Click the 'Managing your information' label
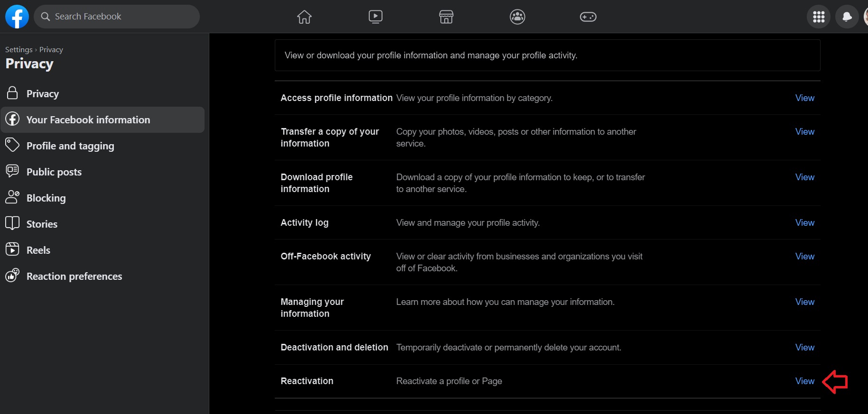 [x=312, y=308]
